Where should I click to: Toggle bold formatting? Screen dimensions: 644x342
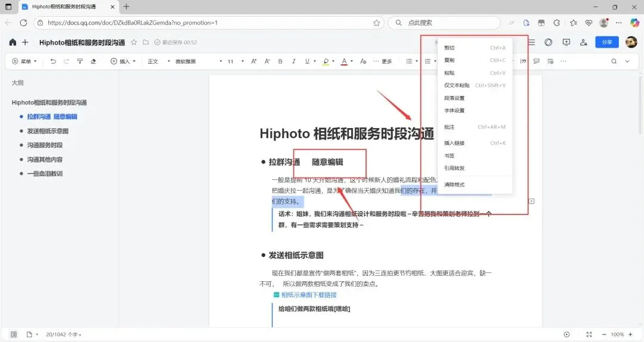pyautogui.click(x=280, y=61)
